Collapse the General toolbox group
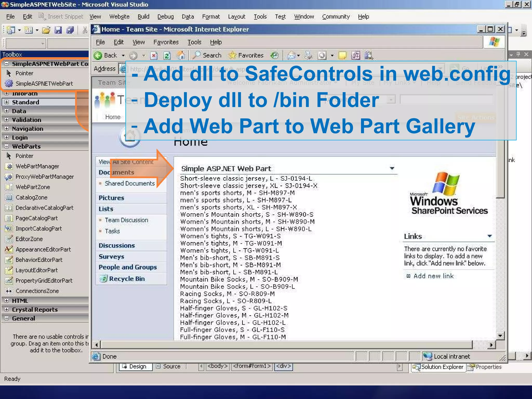 pyautogui.click(x=7, y=318)
